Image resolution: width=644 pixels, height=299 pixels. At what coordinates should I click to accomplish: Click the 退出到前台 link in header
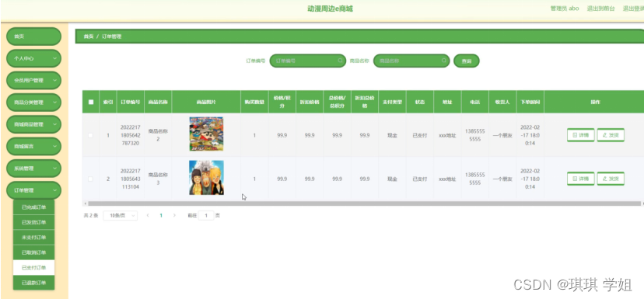[601, 9]
